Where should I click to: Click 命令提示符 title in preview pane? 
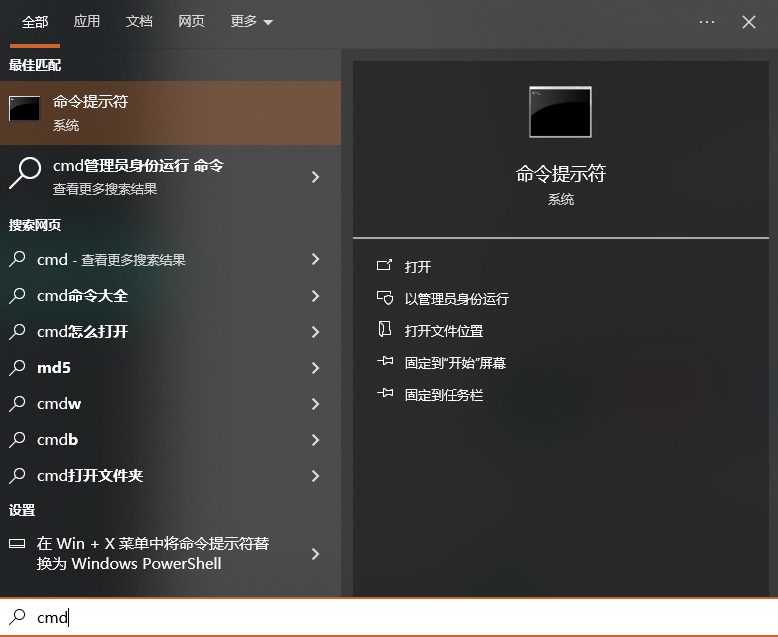[561, 174]
